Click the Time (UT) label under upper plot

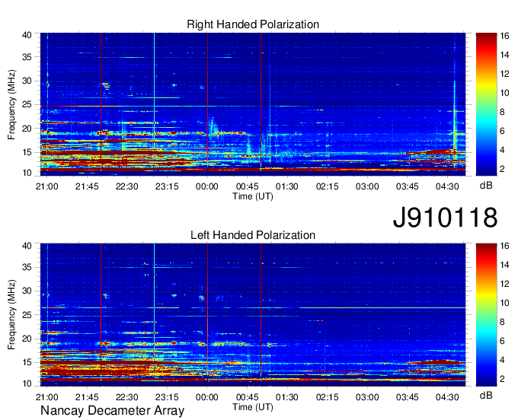pos(253,196)
